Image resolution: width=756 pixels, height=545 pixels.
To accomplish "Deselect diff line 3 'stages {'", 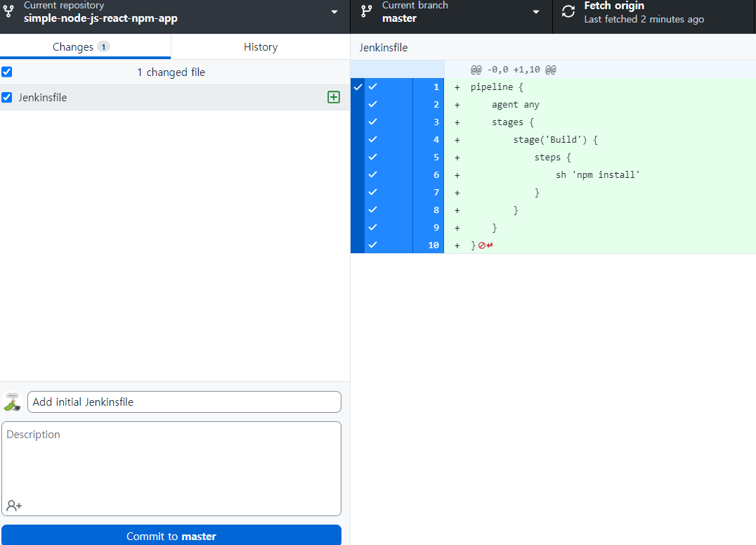I will click(x=404, y=122).
